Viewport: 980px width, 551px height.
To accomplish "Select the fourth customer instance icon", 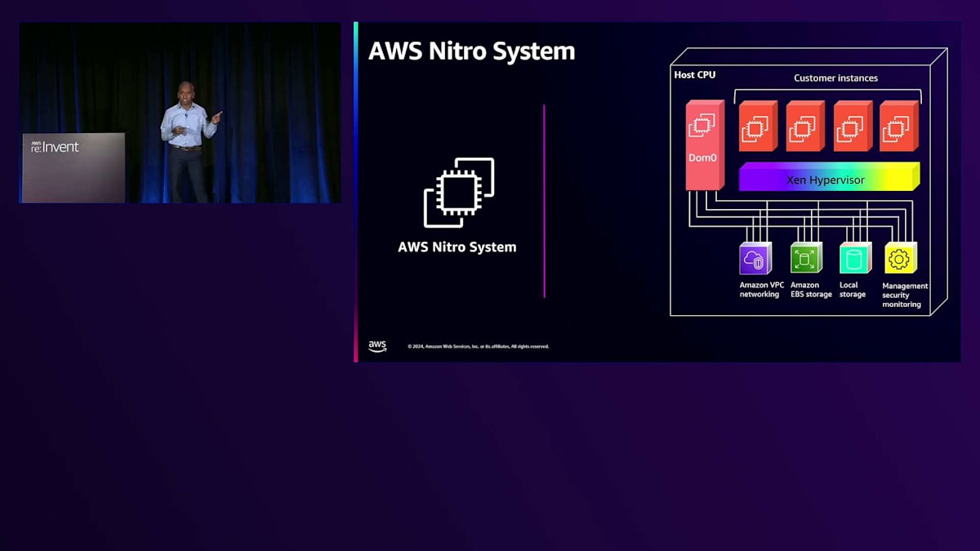I will [x=898, y=126].
